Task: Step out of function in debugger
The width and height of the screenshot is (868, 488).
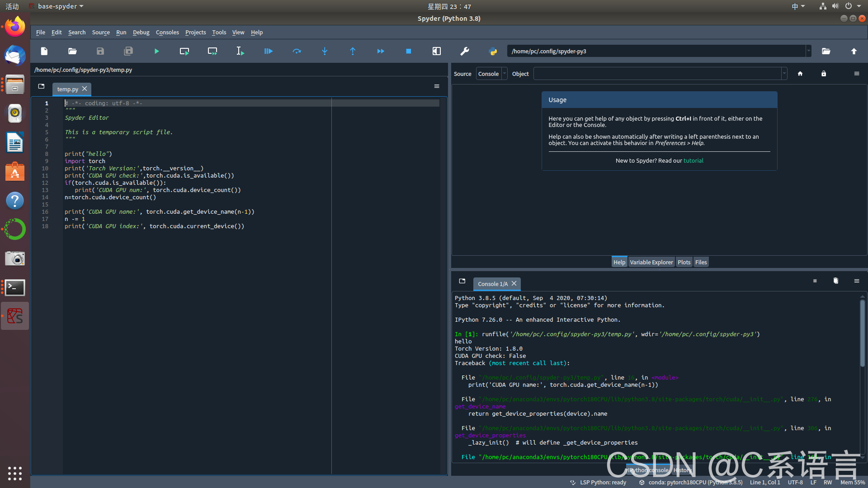Action: 353,52
